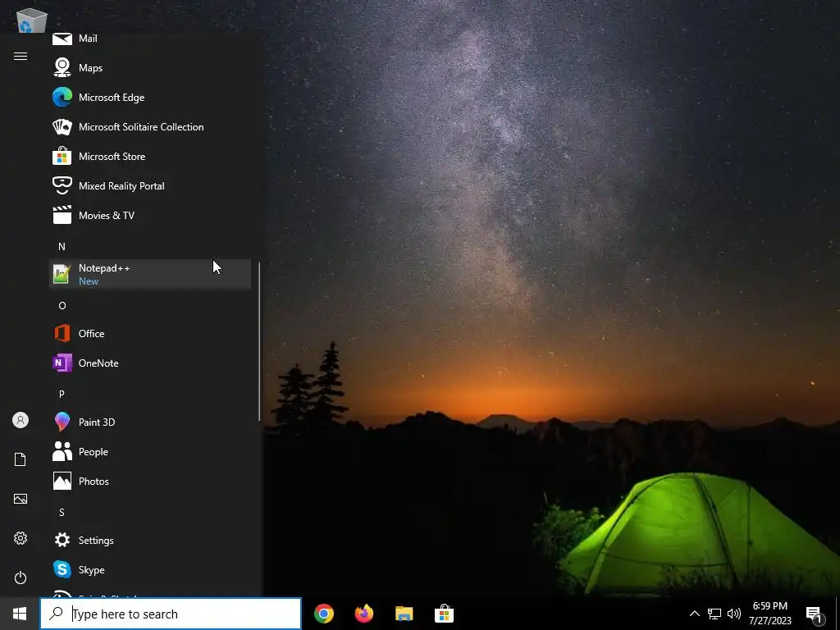Open File Explorer from the taskbar
Viewport: 840px width, 630px height.
tap(404, 614)
